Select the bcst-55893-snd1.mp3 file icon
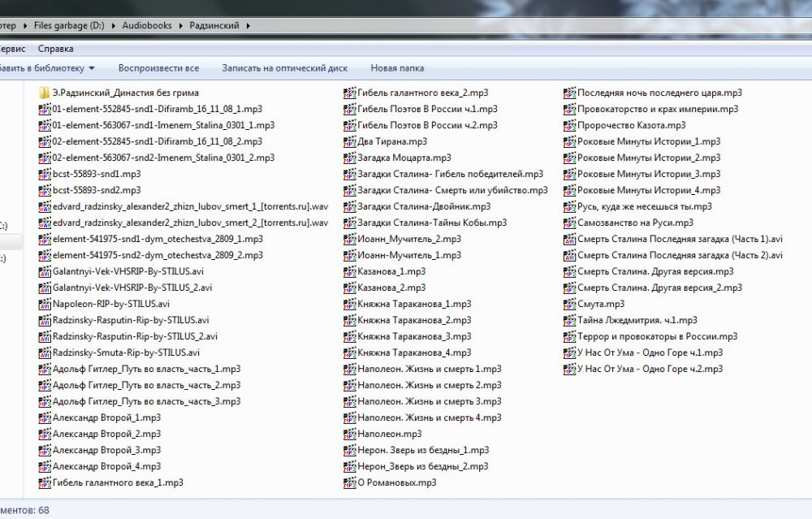812x519 pixels. [x=44, y=174]
